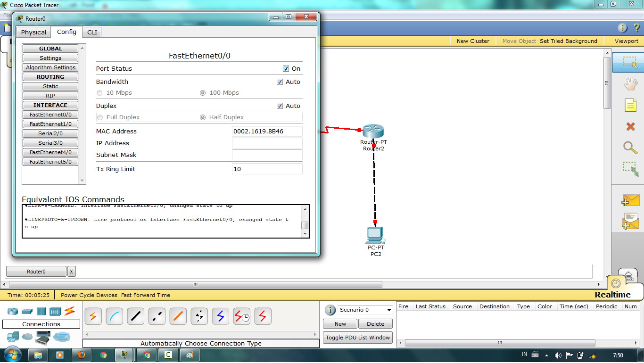Select the WAN Emulation cloud category

(27, 337)
